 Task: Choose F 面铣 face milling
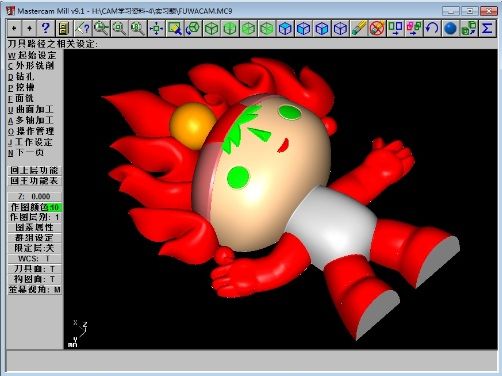point(20,98)
